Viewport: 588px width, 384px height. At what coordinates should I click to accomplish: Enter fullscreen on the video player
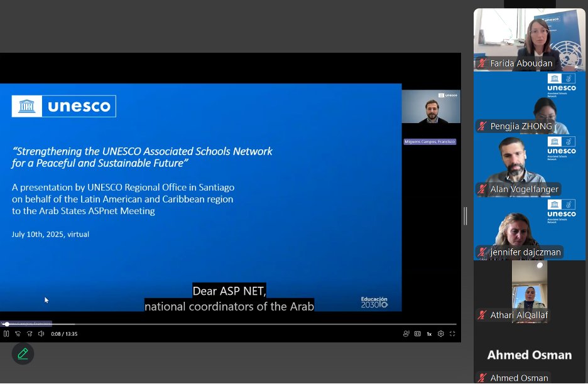click(453, 334)
